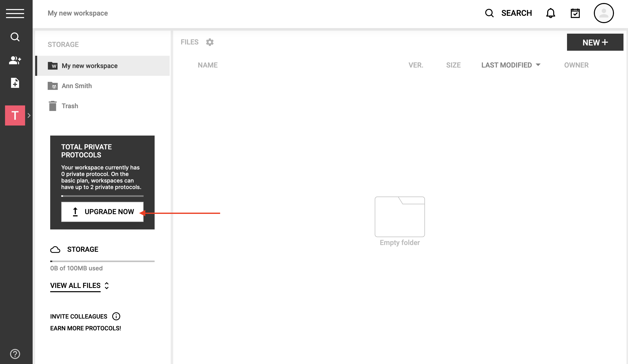This screenshot has width=628, height=364.
Task: Open Ann Smith folder
Action: [x=77, y=86]
